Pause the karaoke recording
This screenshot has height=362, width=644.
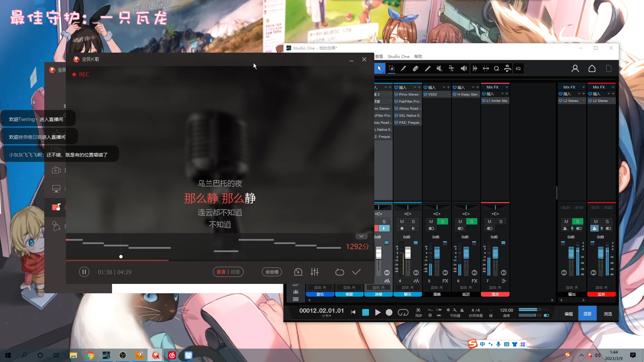pyautogui.click(x=84, y=272)
